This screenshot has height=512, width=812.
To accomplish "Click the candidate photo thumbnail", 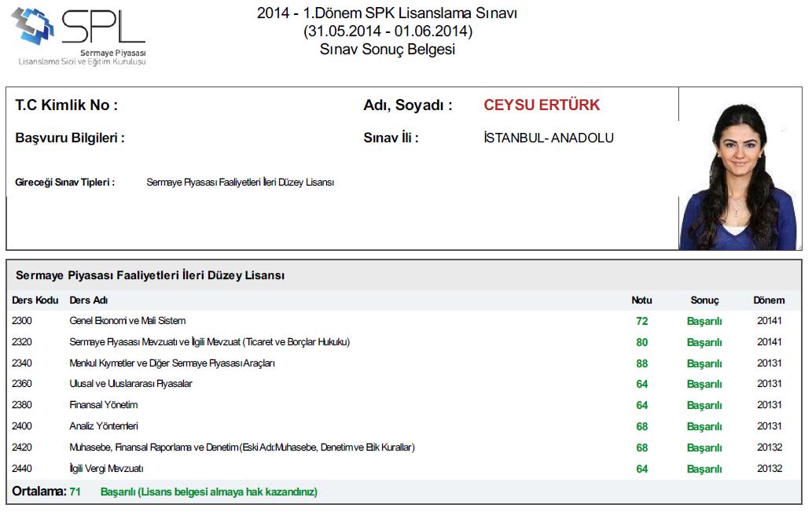I will point(739,177).
